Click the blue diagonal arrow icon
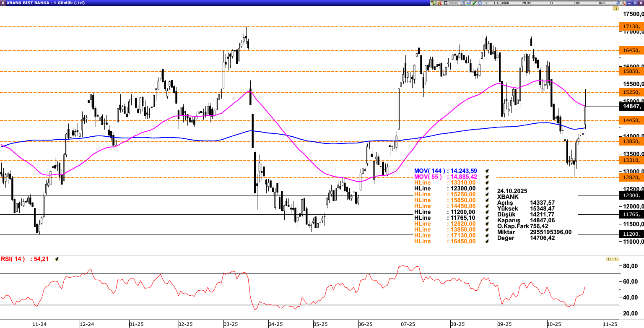Screen dimensions: 644x328 pyautogui.click(x=618, y=3)
